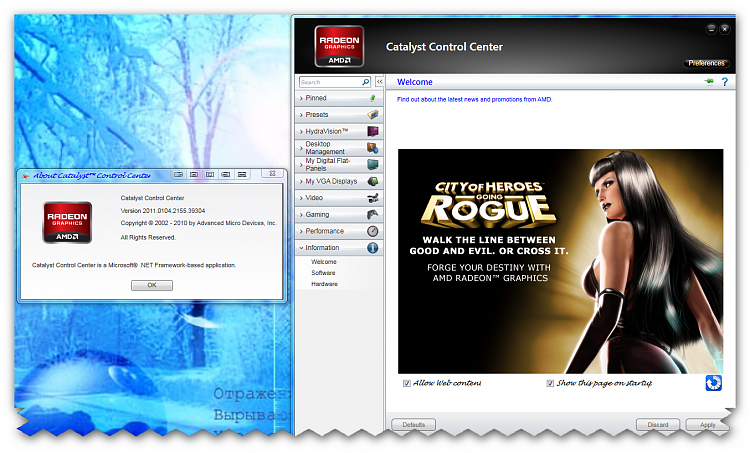Image resolution: width=750 pixels, height=453 pixels.
Task: Click the Discard button
Action: pos(658,425)
